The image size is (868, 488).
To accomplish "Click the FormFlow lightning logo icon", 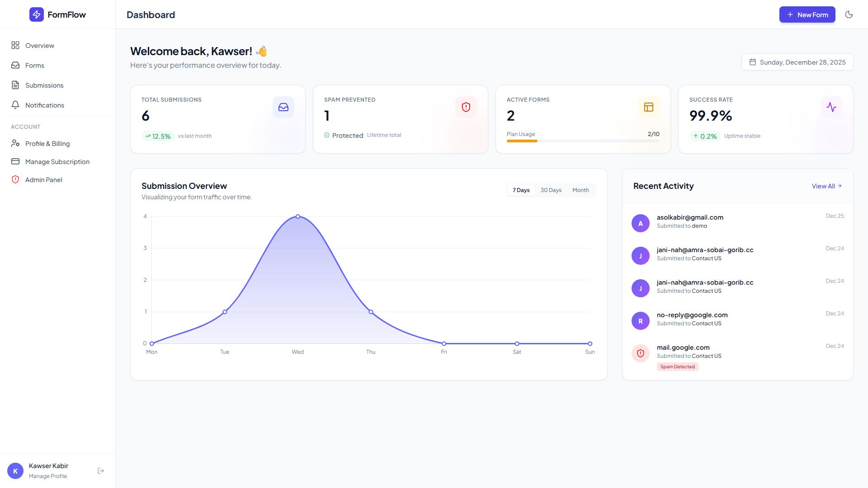I will 37,14.
